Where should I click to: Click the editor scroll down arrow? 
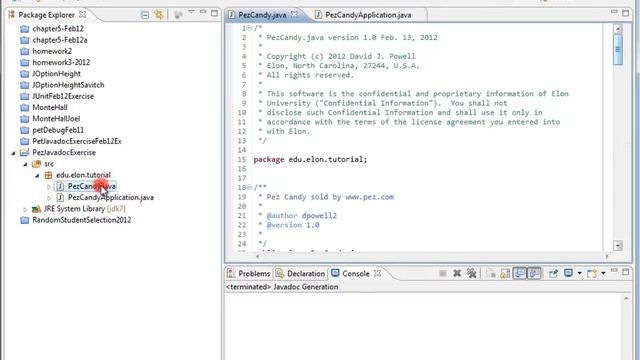pyautogui.click(x=618, y=245)
